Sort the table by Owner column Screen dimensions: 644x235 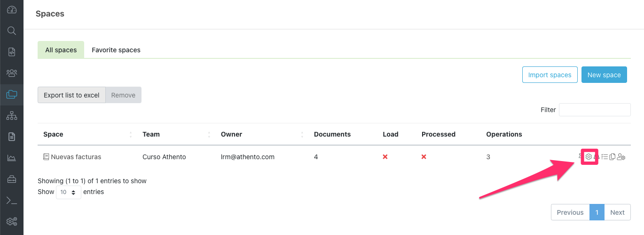point(302,135)
